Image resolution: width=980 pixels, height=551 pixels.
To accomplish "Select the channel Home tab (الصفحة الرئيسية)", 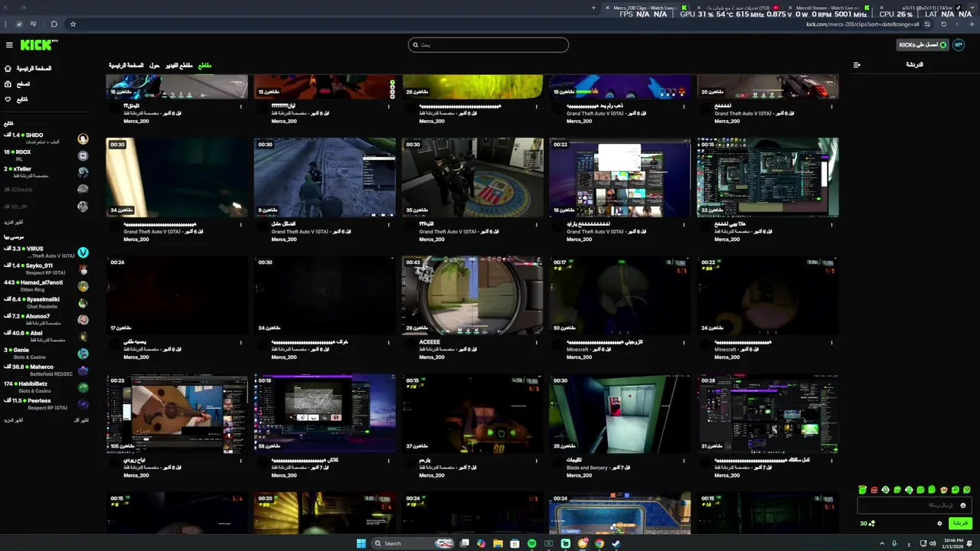I will (126, 66).
